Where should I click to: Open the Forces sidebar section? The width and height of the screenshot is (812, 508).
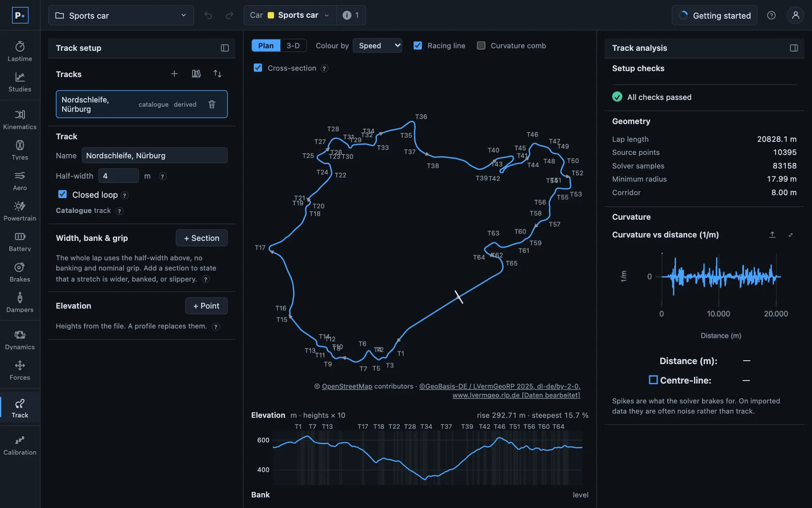(20, 370)
